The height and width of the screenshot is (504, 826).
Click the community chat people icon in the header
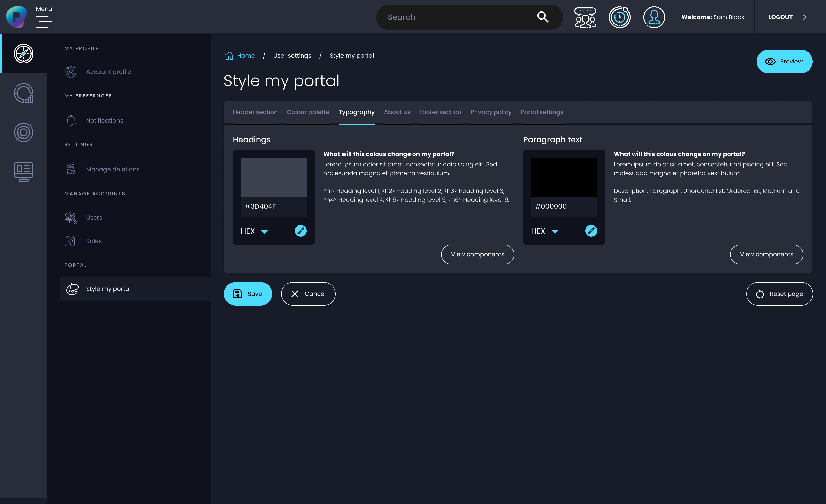pyautogui.click(x=585, y=17)
